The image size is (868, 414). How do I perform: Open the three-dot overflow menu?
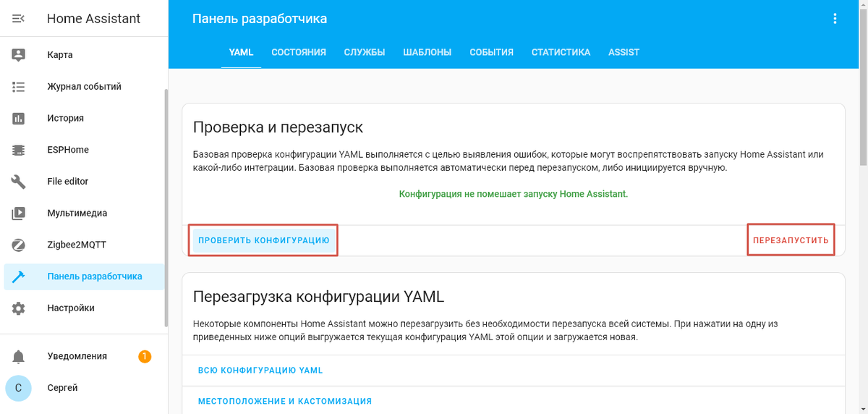click(835, 19)
